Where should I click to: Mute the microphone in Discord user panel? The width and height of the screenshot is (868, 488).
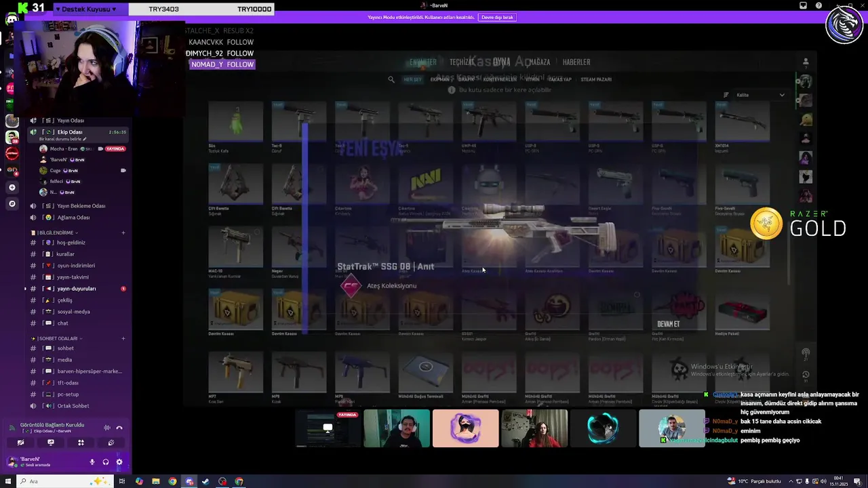[92, 462]
